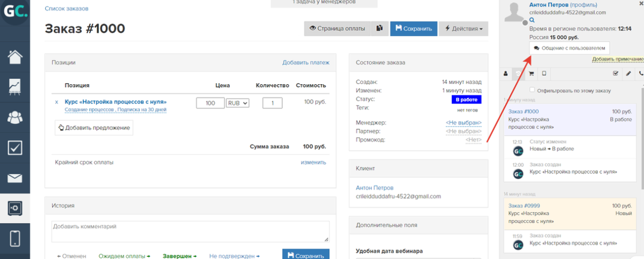The height and width of the screenshot is (259, 644).
Task: Switch to the mobile device tab in user panel
Action: (544, 73)
